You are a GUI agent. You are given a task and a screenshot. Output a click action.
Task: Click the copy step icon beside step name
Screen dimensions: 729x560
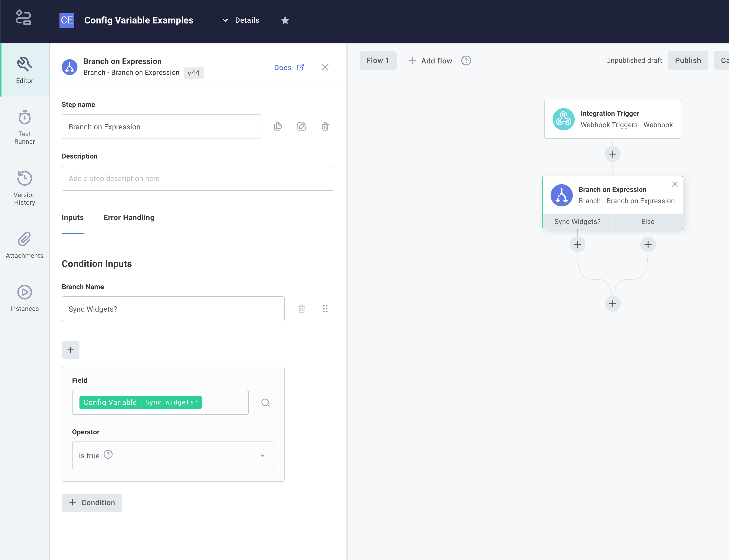pyautogui.click(x=278, y=127)
